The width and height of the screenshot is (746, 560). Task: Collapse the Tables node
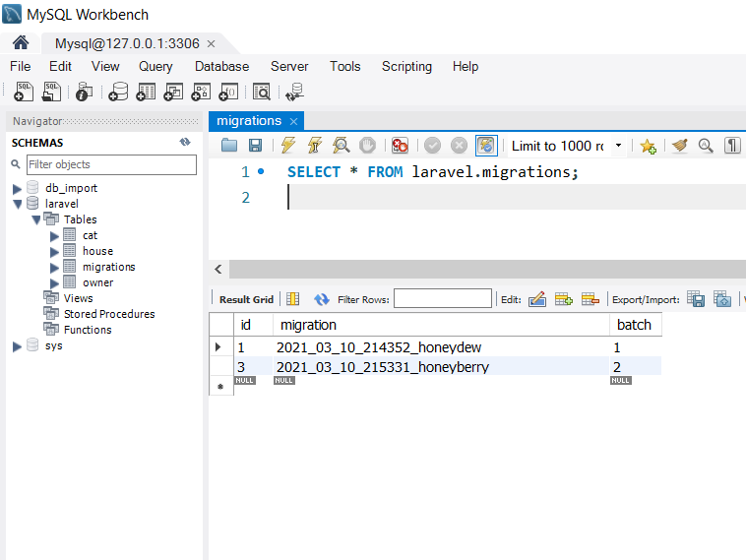point(36,219)
